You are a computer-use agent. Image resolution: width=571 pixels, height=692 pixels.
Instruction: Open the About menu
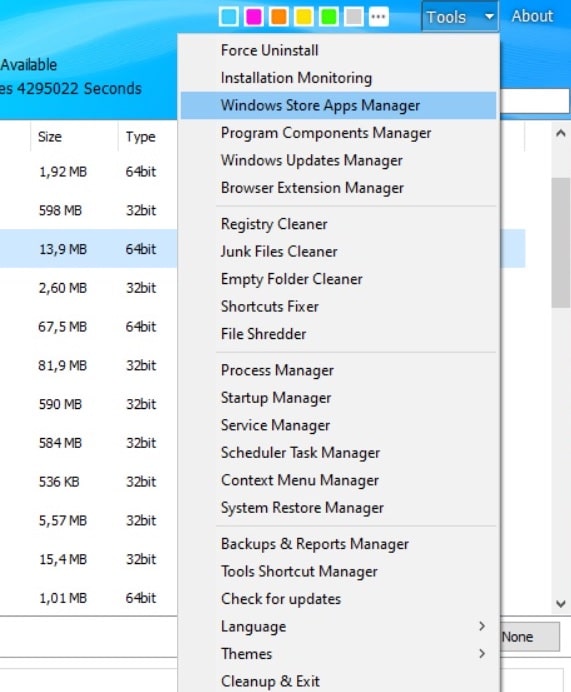point(532,16)
